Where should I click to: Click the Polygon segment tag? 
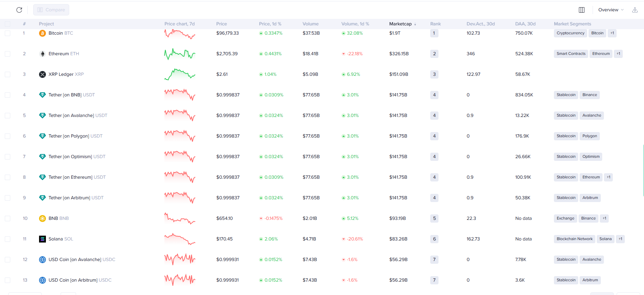(x=590, y=136)
